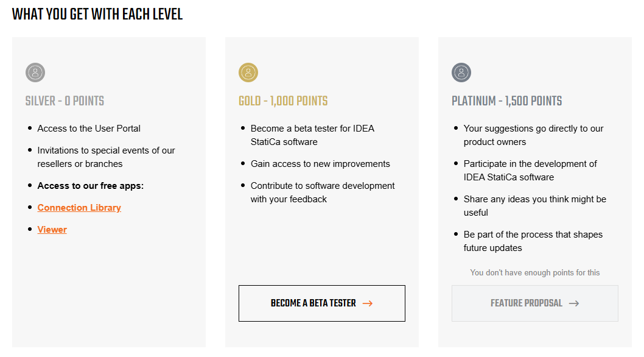
Task: Open the Viewer app link
Action: coord(52,230)
